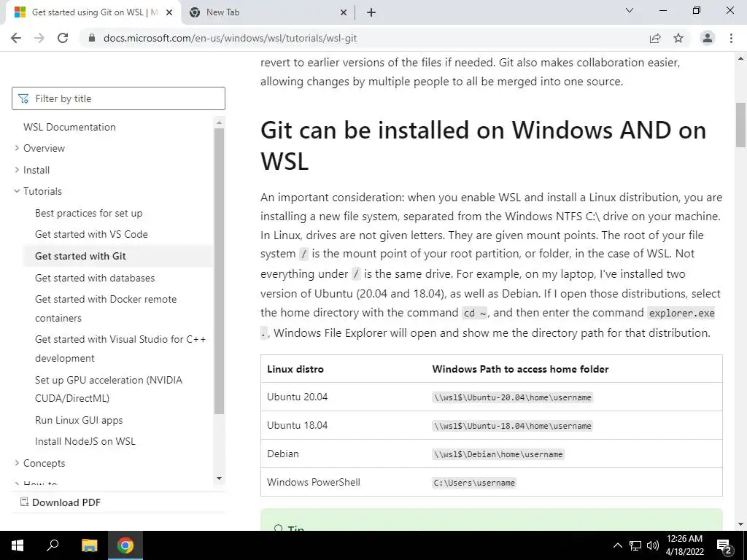Screen dimensions: 747x560
Task: Click the Filter by title box
Action: (x=118, y=98)
